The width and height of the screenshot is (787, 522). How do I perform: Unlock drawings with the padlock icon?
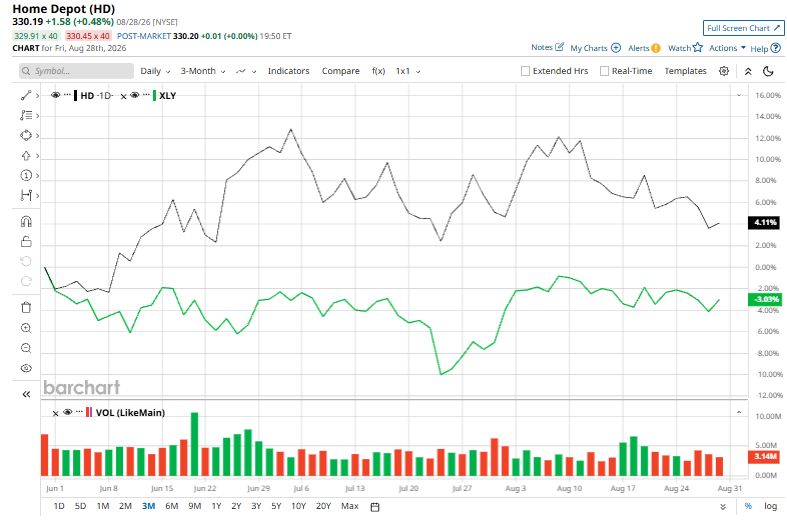26,242
